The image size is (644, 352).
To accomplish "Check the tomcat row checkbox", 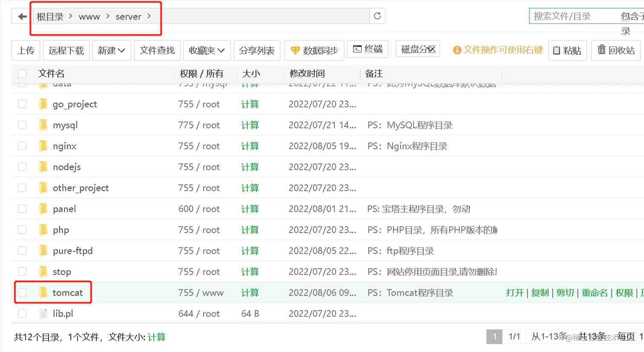I will pyautogui.click(x=22, y=292).
